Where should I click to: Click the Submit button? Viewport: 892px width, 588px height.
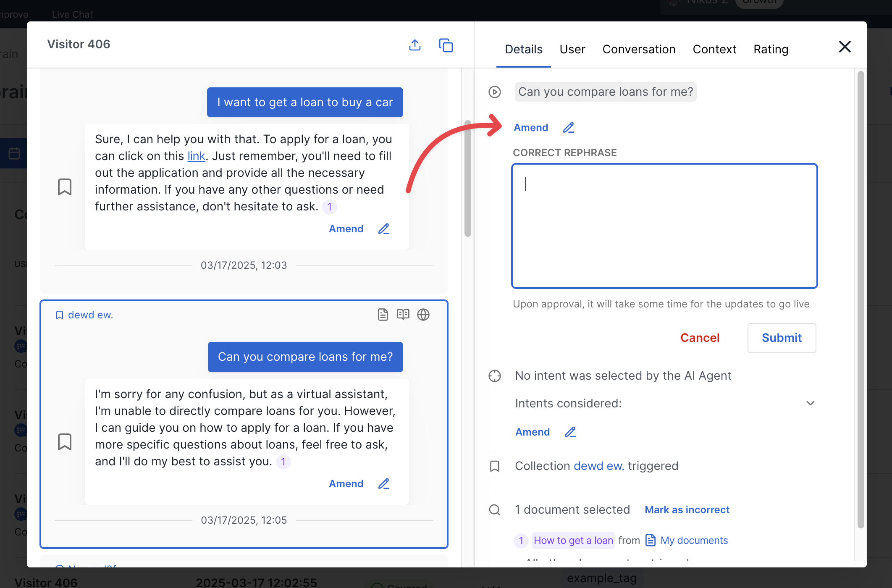[781, 338]
